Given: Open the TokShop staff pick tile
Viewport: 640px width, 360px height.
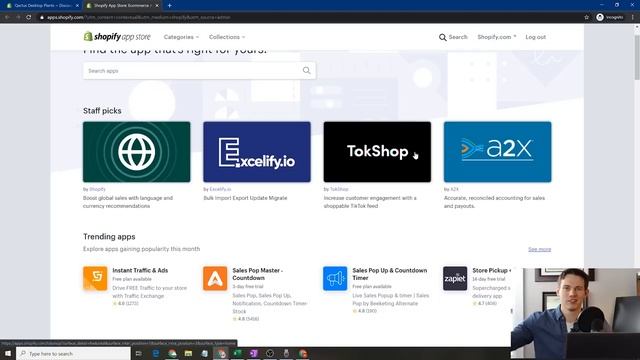Looking at the screenshot, I should tap(377, 152).
